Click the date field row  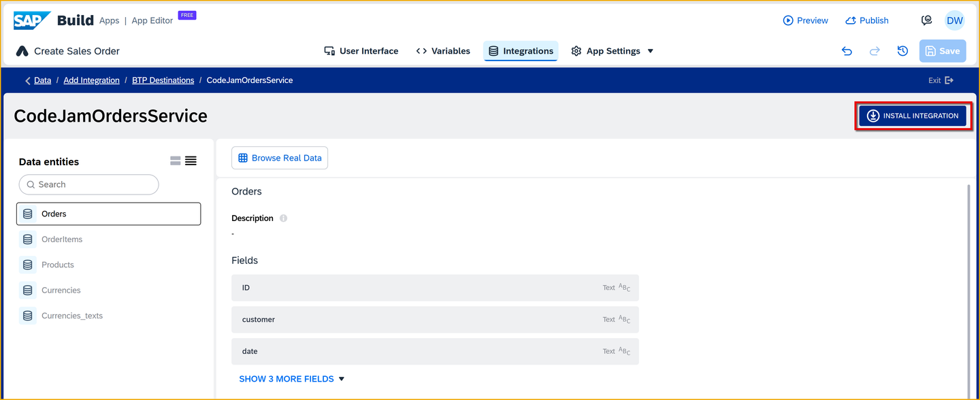(435, 351)
